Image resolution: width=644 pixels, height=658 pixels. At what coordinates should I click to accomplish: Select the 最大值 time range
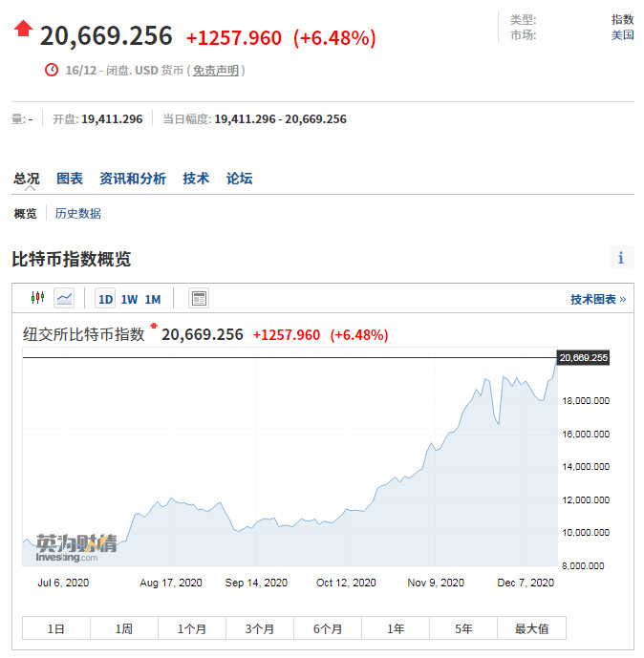pyautogui.click(x=531, y=628)
